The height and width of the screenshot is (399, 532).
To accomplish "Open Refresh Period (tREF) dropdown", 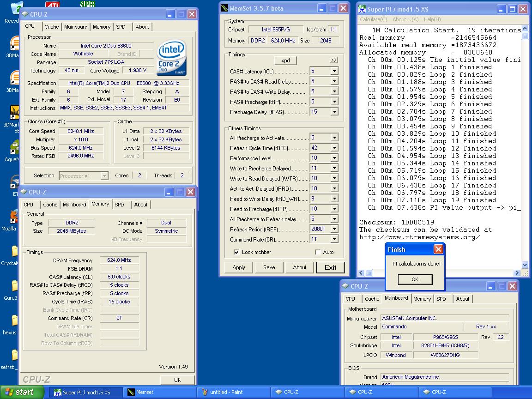I will pos(334,229).
